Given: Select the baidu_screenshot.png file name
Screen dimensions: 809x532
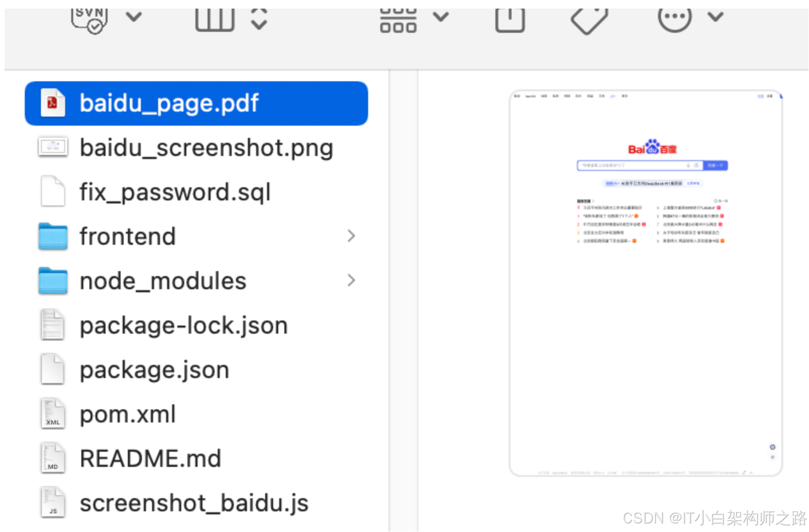Looking at the screenshot, I should tap(207, 148).
